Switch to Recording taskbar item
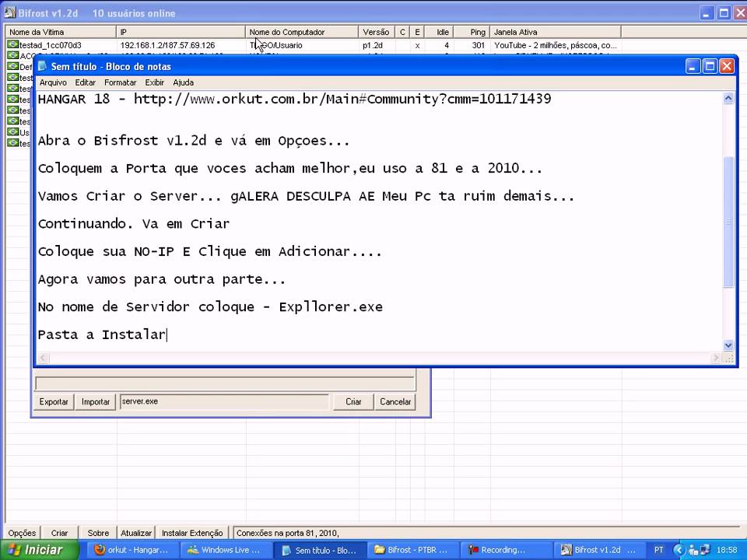 point(506,550)
